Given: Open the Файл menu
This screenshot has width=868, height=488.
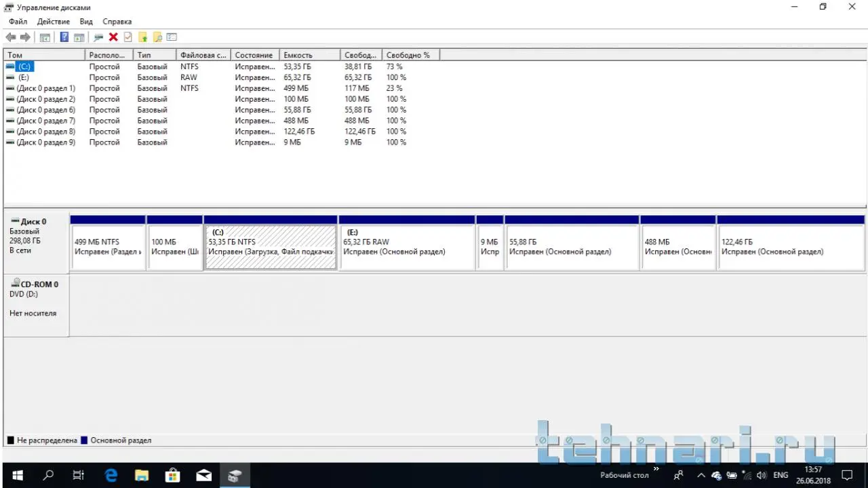Looking at the screenshot, I should [18, 22].
